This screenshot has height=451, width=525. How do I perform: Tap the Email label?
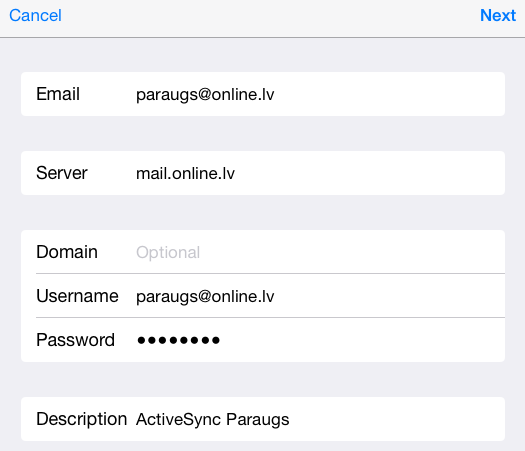[58, 94]
